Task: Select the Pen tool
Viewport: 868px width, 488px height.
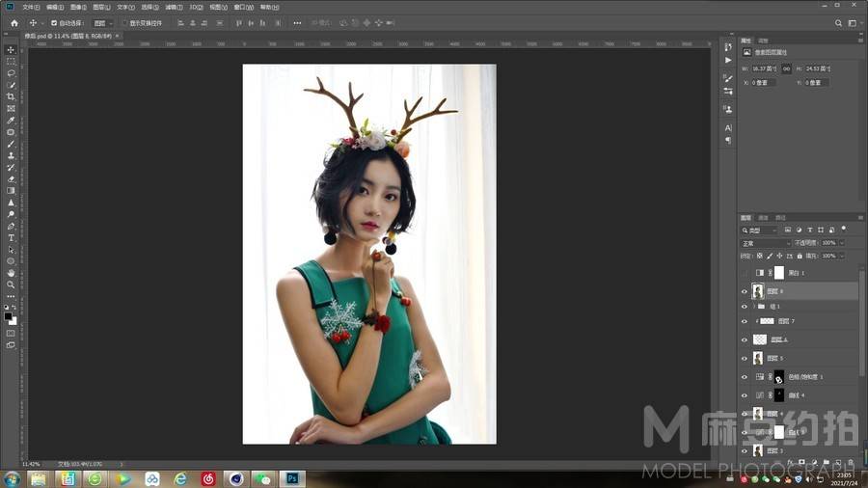Action: (x=11, y=226)
